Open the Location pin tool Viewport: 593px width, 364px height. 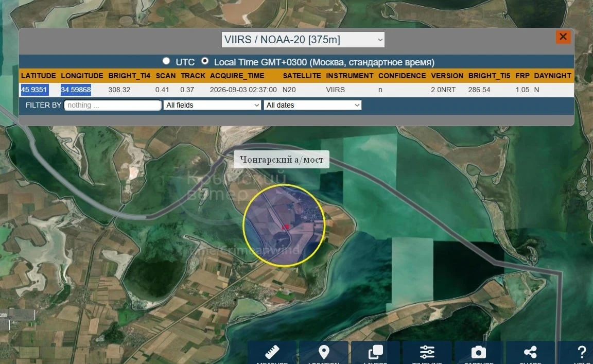coord(324,352)
